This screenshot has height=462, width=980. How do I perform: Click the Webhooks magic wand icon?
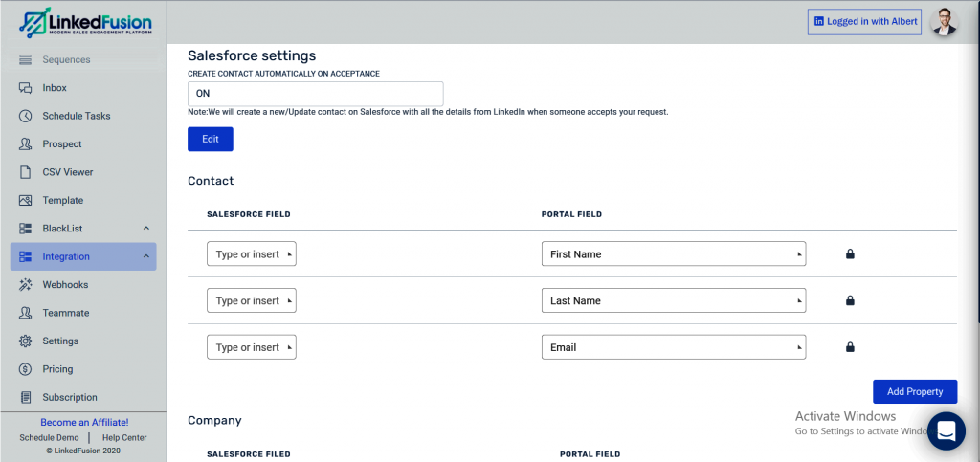click(x=25, y=285)
